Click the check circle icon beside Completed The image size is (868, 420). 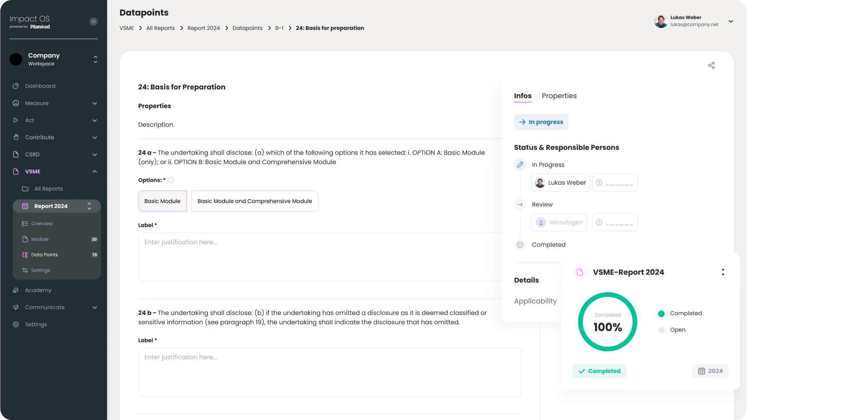(520, 244)
